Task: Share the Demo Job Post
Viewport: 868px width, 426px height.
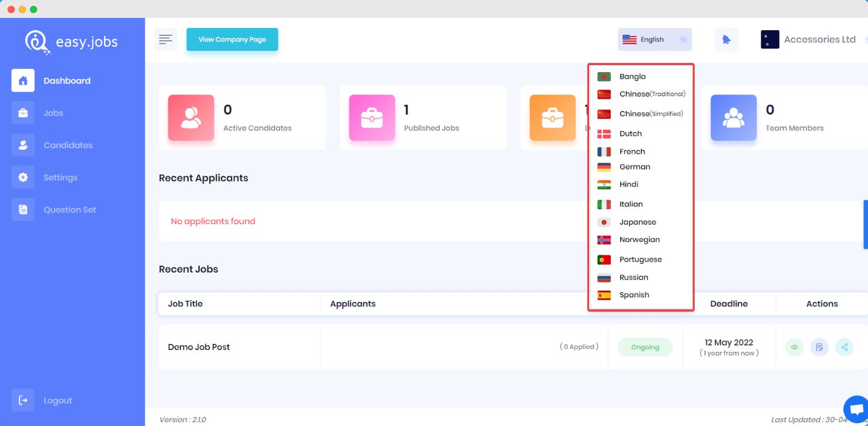Action: [x=845, y=347]
